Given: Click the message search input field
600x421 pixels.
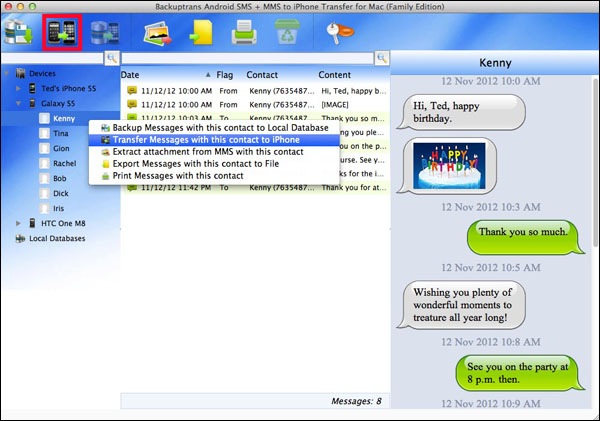Looking at the screenshot, I should 248,58.
